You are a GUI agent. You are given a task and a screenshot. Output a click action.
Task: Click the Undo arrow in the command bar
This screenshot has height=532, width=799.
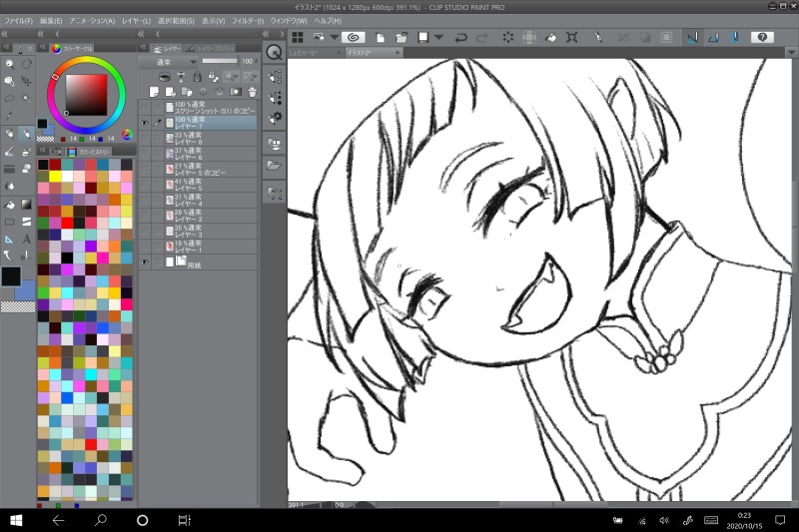460,38
